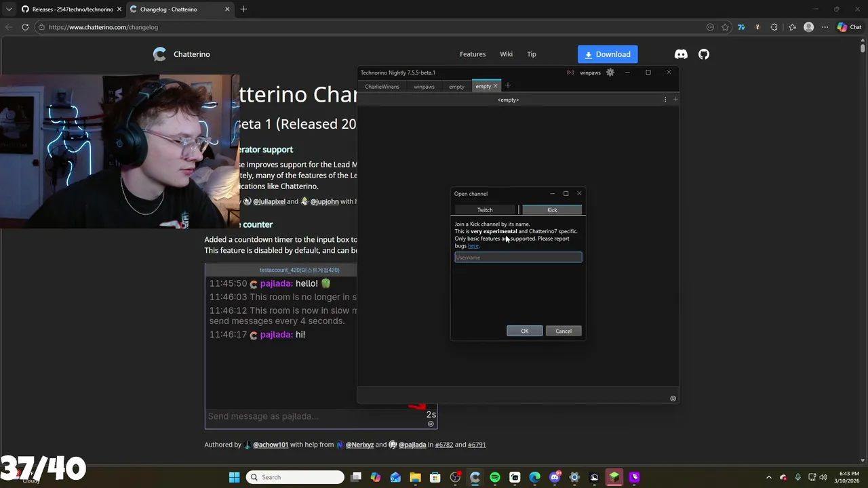Image resolution: width=868 pixels, height=488 pixels.
Task: Add a split with the plus beside <empty> header
Action: [675, 100]
